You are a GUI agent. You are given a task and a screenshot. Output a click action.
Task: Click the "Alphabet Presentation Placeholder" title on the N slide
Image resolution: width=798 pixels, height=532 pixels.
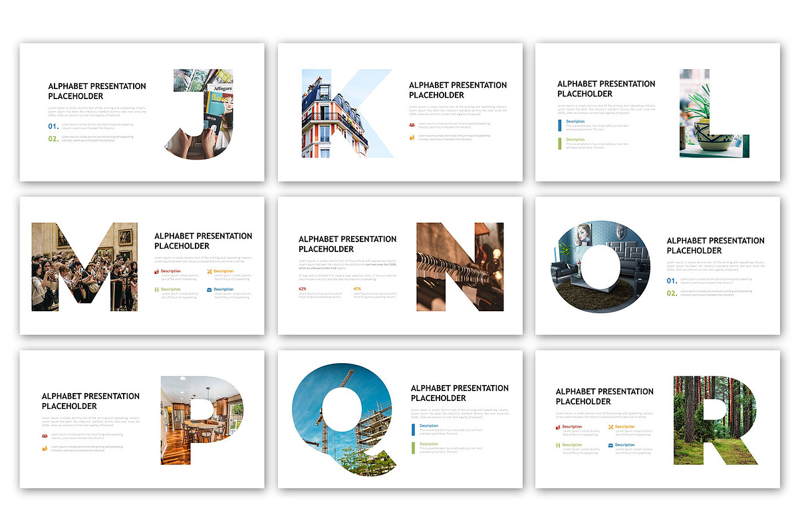coord(348,244)
